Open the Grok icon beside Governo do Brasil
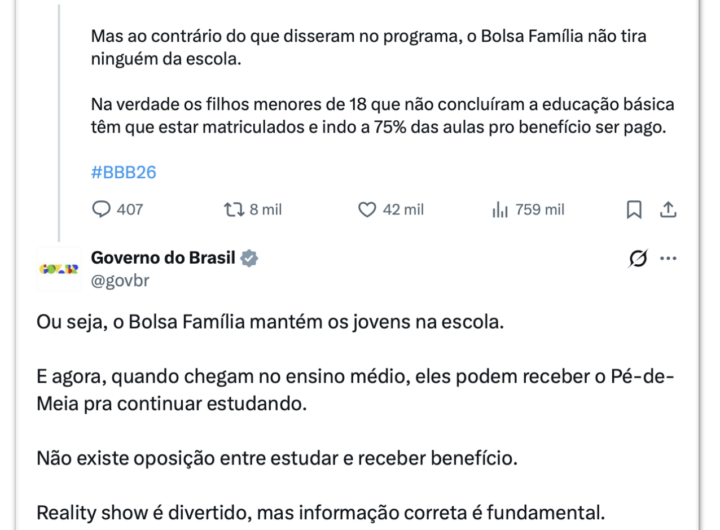The width and height of the screenshot is (720, 530). [637, 259]
